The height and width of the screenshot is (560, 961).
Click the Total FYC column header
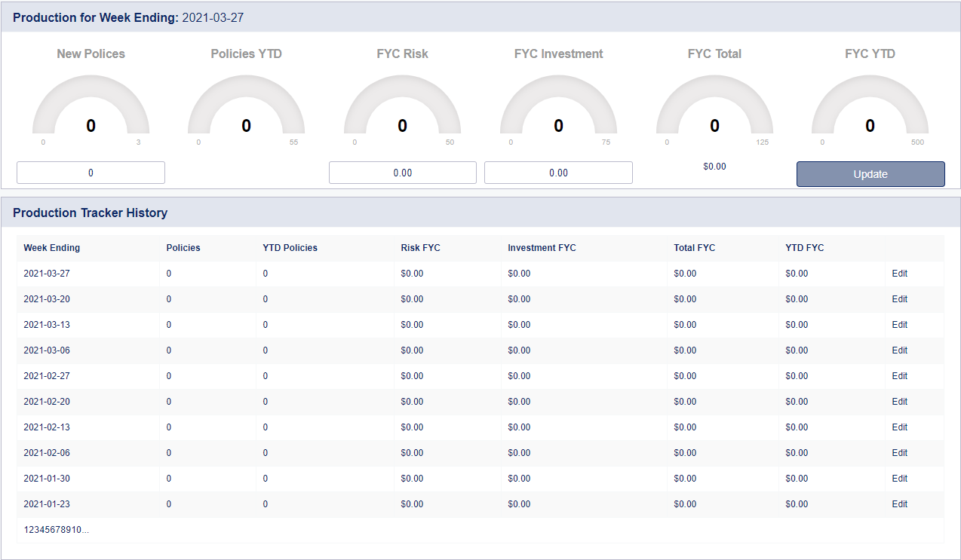pyautogui.click(x=694, y=248)
